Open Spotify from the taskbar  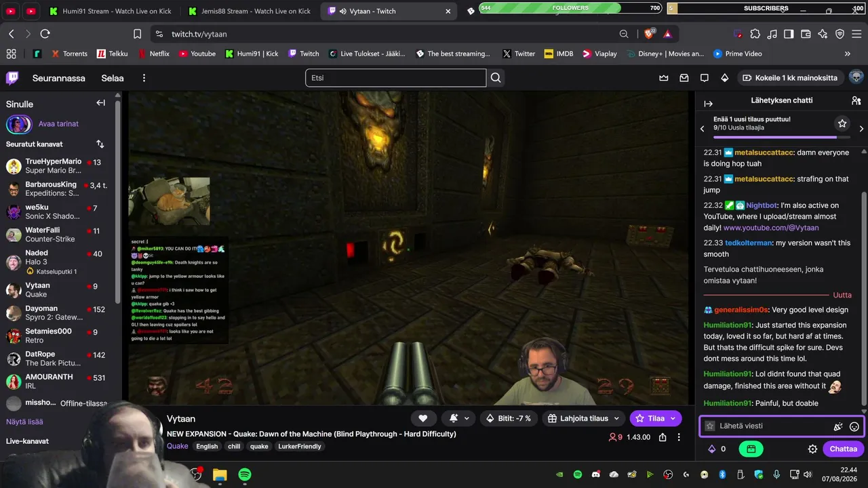pyautogui.click(x=245, y=474)
